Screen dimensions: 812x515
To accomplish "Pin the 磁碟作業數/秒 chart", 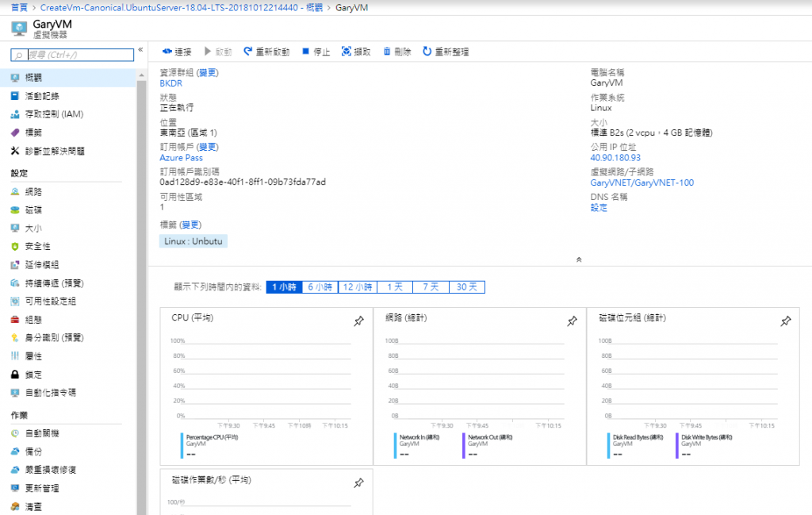I will [359, 483].
